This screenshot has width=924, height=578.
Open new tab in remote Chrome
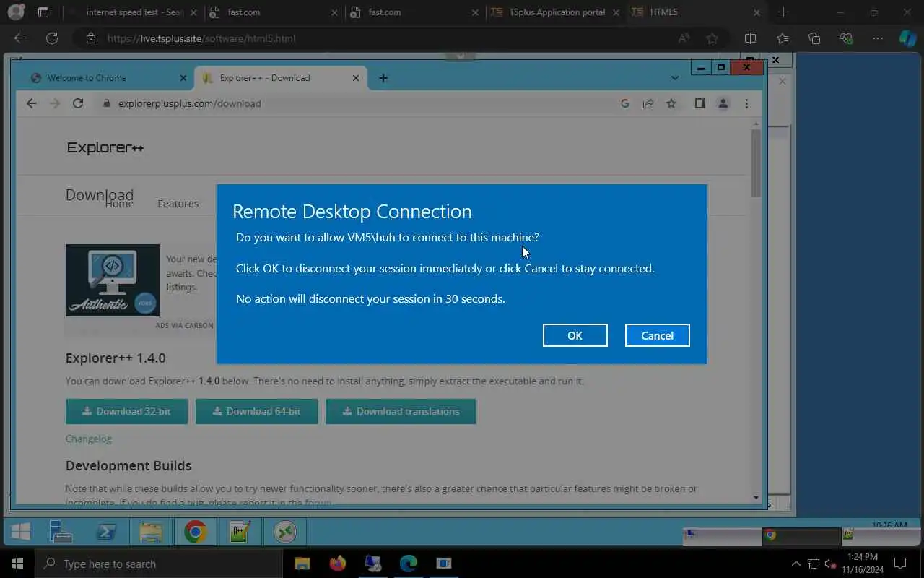click(x=383, y=78)
